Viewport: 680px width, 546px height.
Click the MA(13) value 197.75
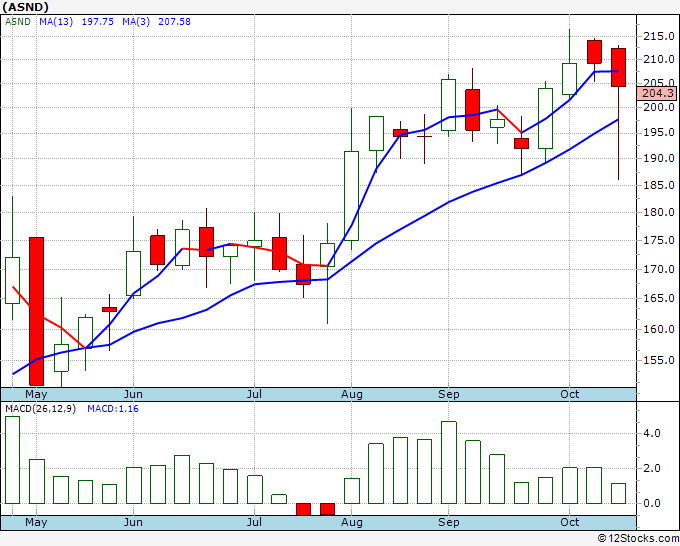98,22
